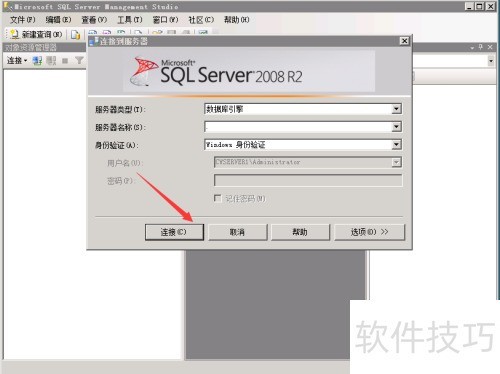This screenshot has height=374, width=500.
Task: Click the database engine query file icon beside 新建查询
Action: pyautogui.click(x=75, y=34)
